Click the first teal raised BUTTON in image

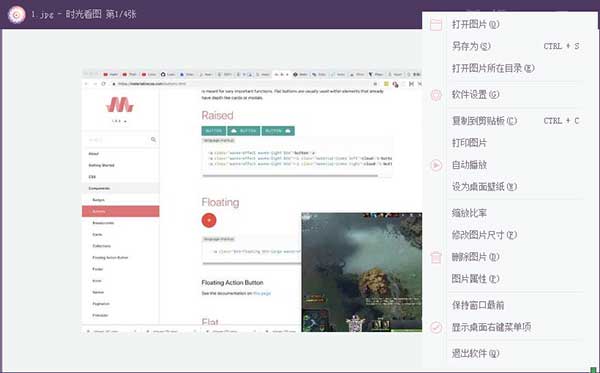(214, 131)
